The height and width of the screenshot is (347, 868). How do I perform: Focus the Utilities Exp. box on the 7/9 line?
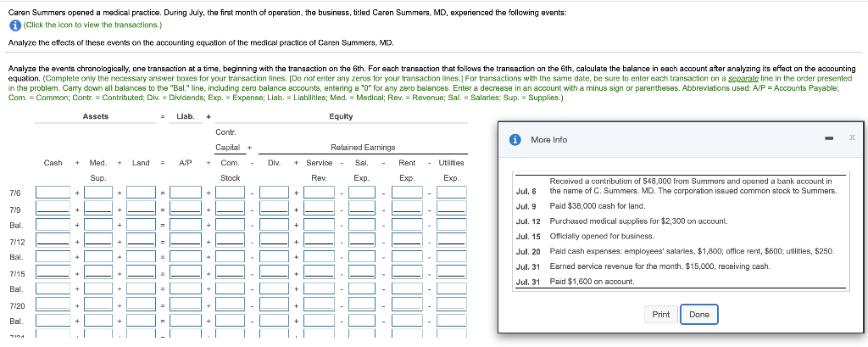click(452, 209)
